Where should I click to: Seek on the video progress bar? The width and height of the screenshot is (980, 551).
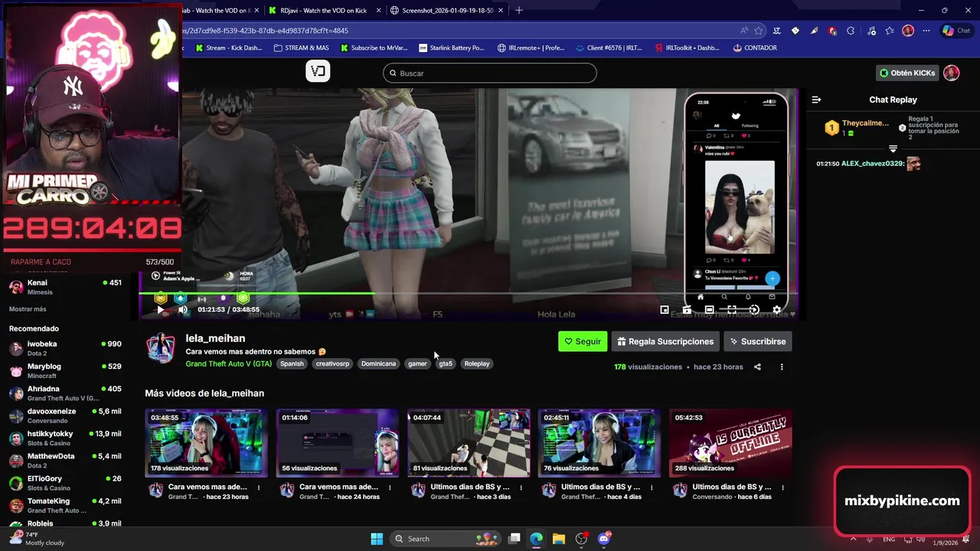(468, 293)
